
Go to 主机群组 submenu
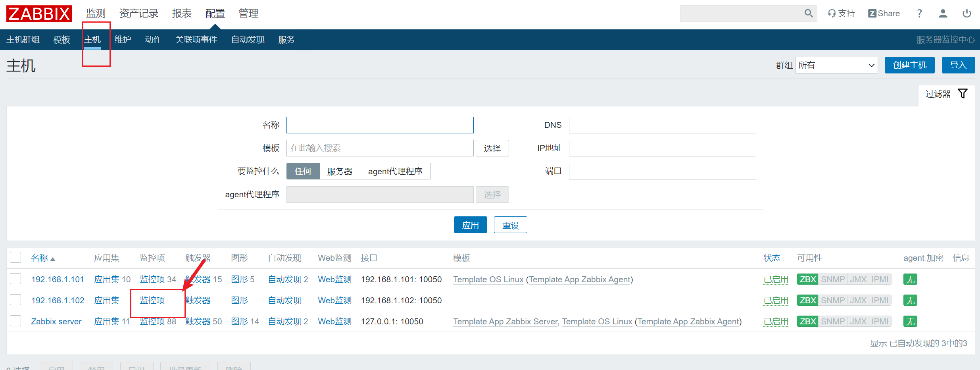tap(23, 40)
